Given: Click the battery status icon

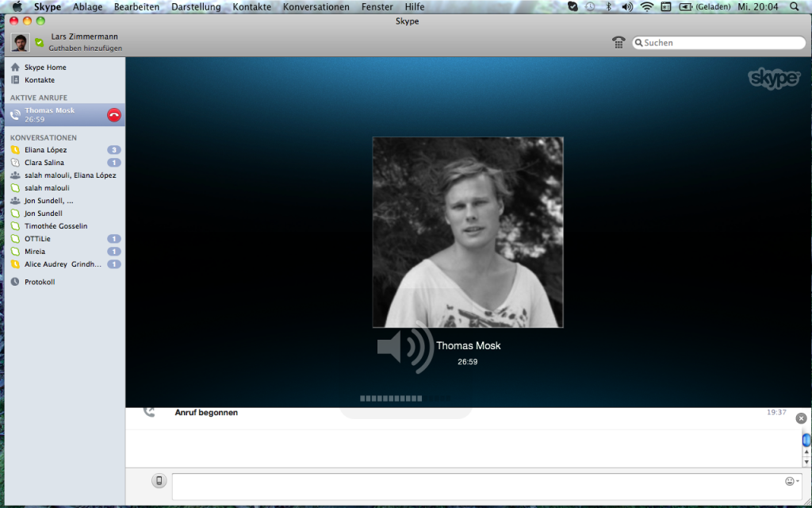Looking at the screenshot, I should 686,6.
